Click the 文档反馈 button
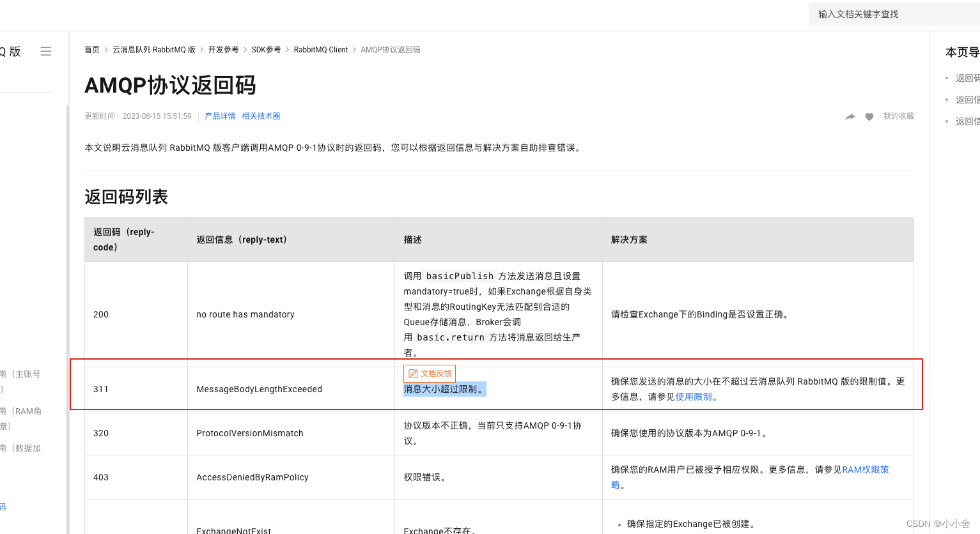 tap(430, 374)
